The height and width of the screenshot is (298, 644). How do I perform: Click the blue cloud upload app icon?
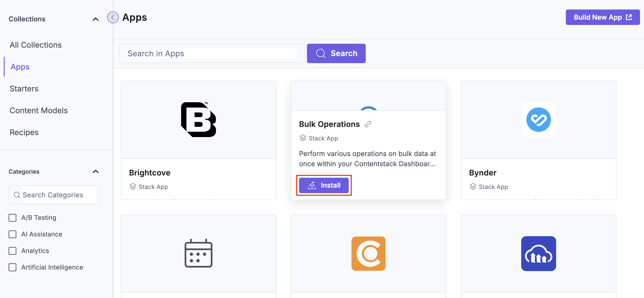pos(538,254)
